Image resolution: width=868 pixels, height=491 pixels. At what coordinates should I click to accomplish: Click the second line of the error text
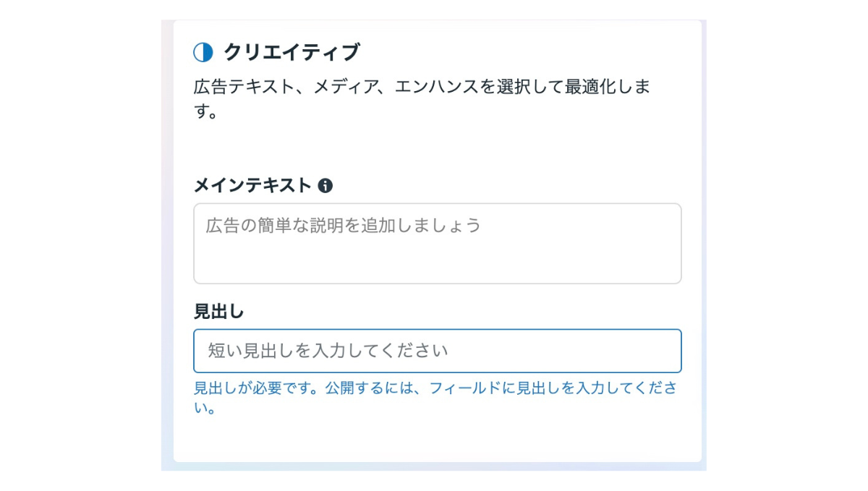205,408
